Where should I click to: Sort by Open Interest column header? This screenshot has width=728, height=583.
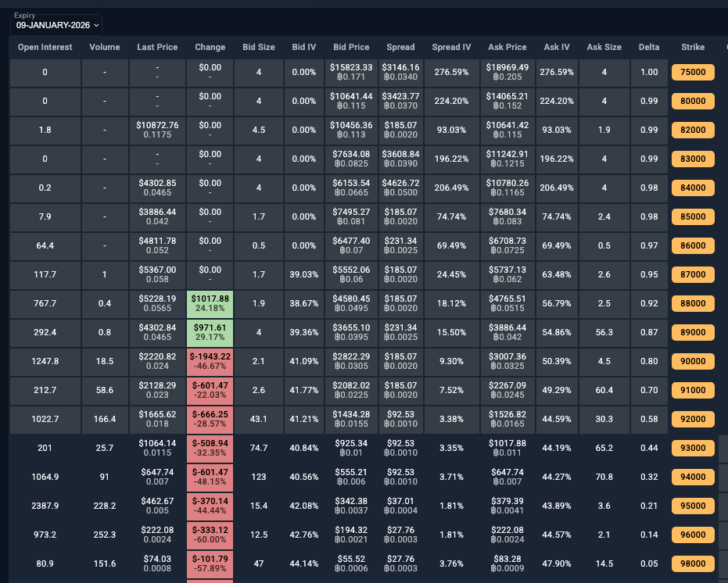45,47
